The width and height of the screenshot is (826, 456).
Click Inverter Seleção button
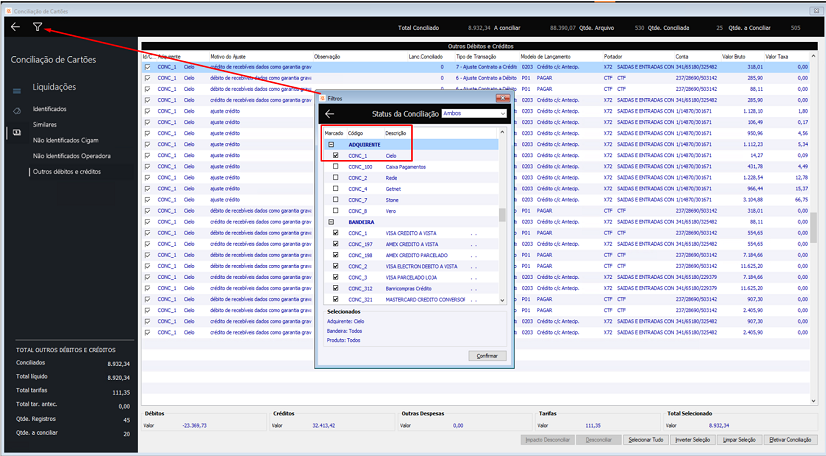coord(693,440)
